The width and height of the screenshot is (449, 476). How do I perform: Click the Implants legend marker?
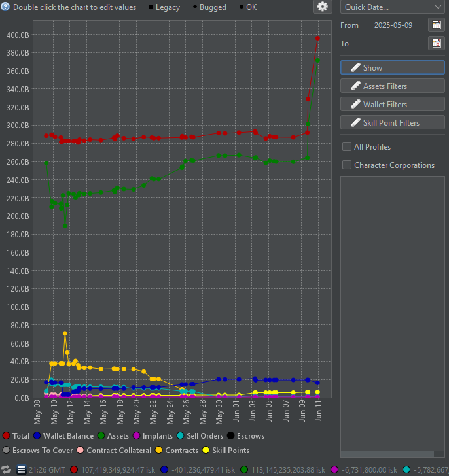(136, 435)
